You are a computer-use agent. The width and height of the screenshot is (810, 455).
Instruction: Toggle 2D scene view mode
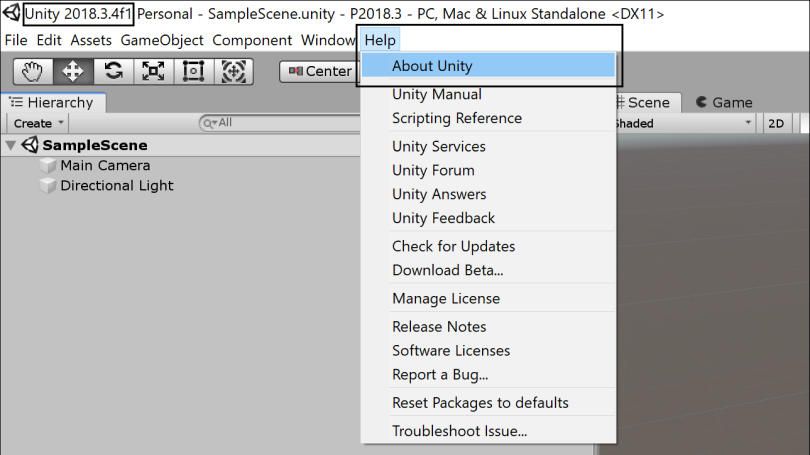(x=776, y=123)
